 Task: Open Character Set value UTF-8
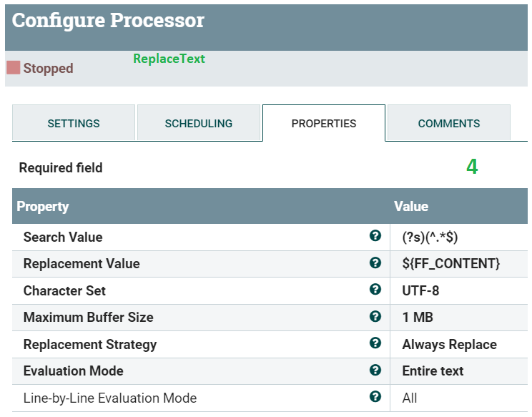420,290
